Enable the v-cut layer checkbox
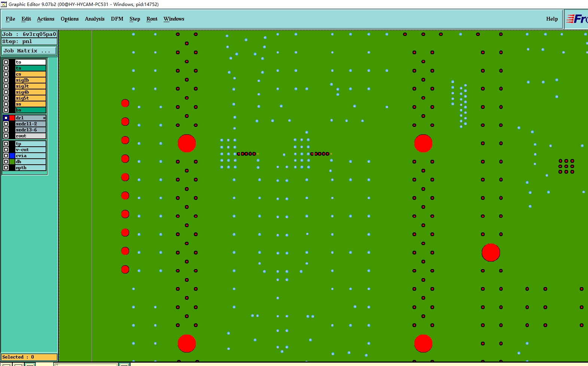The image size is (588, 366). (x=6, y=150)
